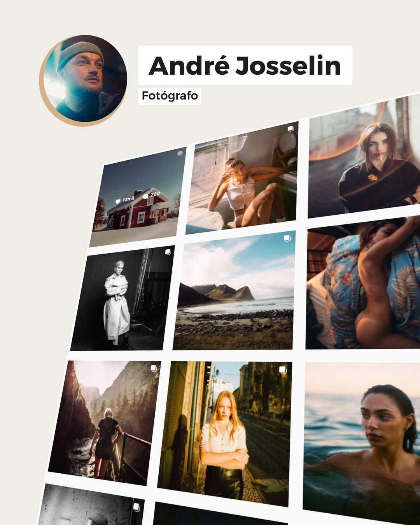420x525 pixels.
Task: Open black-and-white trench coat photo
Action: [122, 298]
